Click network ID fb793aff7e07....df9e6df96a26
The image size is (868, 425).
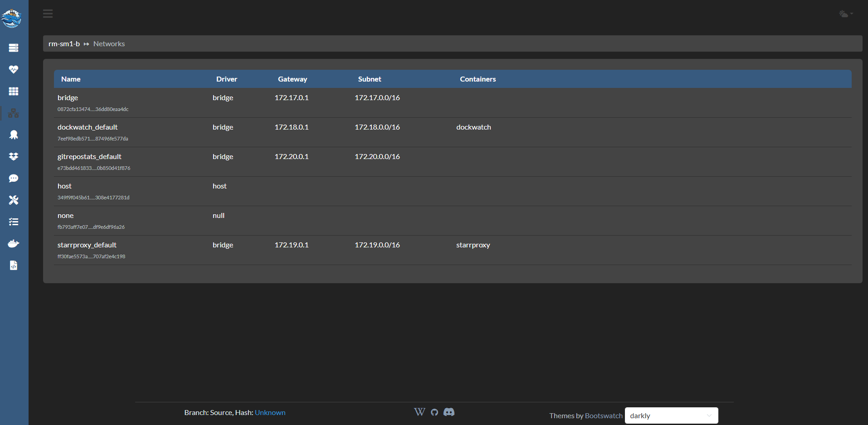[91, 227]
